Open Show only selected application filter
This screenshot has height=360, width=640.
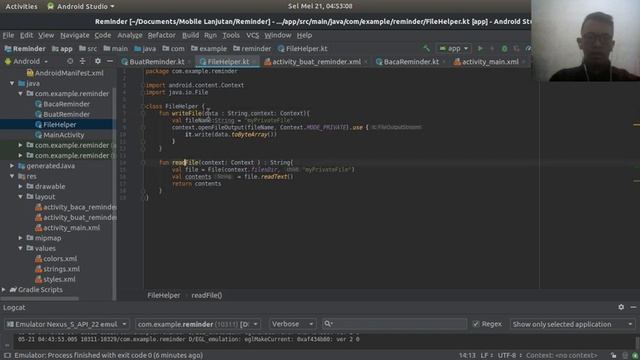(572, 324)
